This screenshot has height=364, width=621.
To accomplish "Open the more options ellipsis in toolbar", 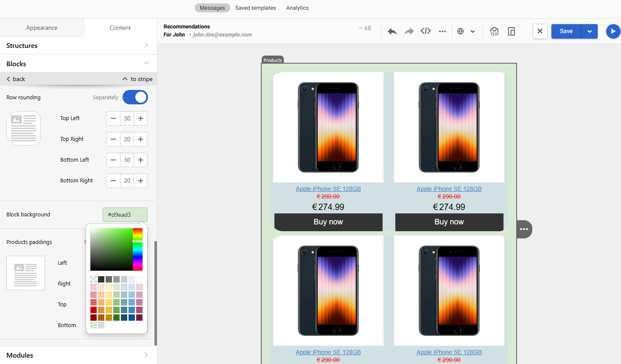I will coord(442,31).
